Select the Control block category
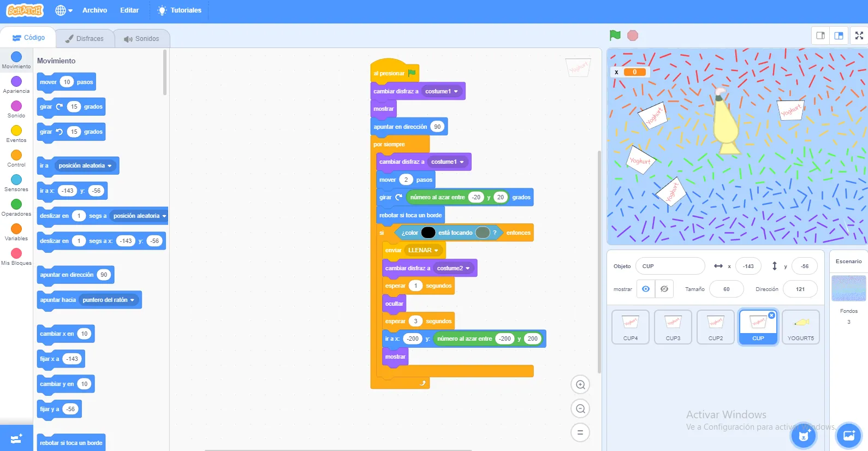The image size is (868, 451). pos(16,158)
